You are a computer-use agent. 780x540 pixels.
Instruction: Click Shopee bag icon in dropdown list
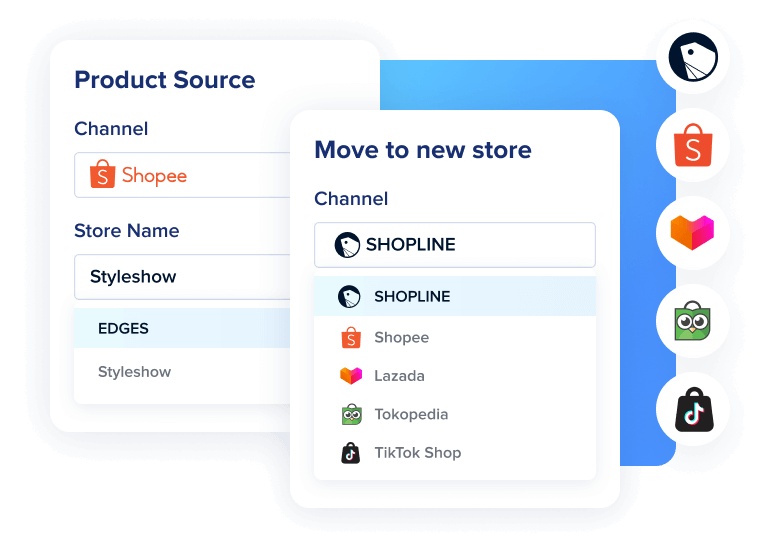pos(351,337)
